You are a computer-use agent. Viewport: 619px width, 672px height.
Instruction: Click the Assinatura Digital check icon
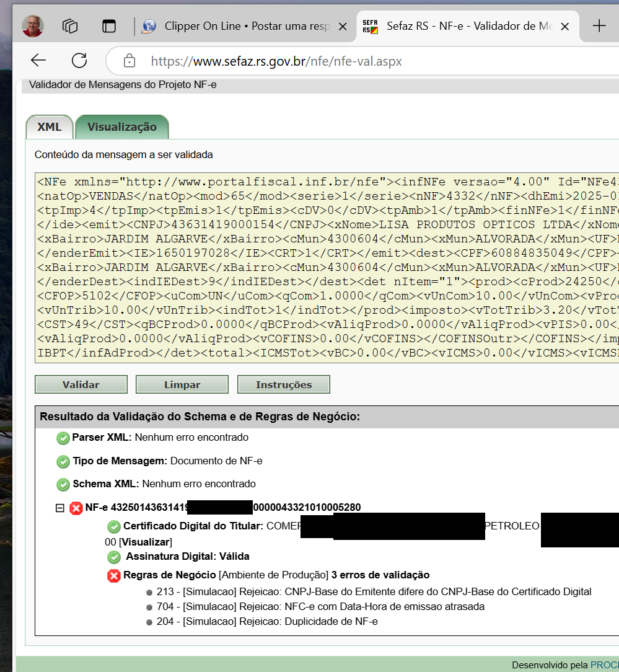114,557
